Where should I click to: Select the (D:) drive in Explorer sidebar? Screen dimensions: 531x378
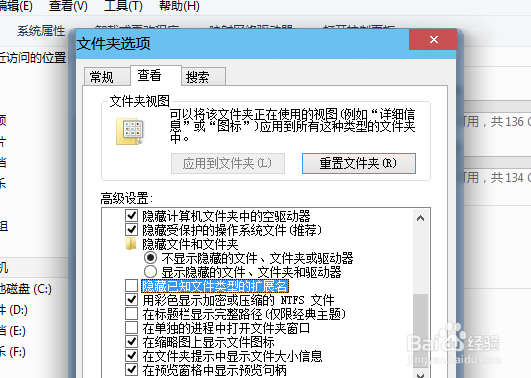[14, 310]
